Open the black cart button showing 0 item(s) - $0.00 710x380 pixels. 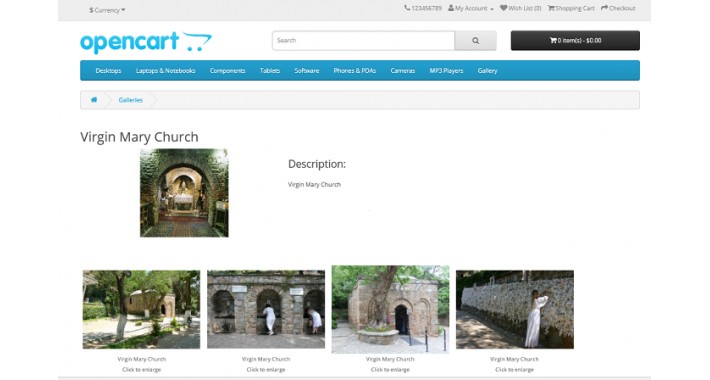575,40
